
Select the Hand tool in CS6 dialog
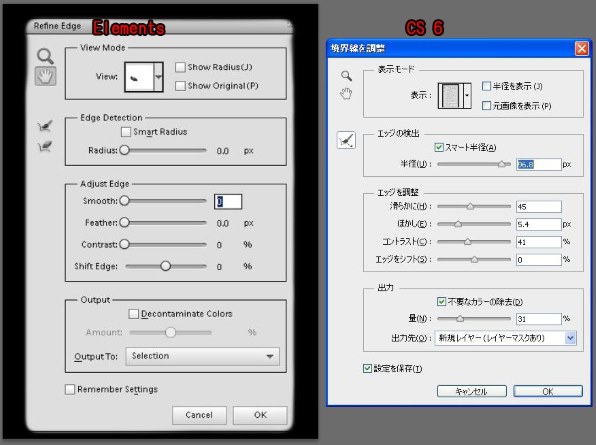coord(346,93)
